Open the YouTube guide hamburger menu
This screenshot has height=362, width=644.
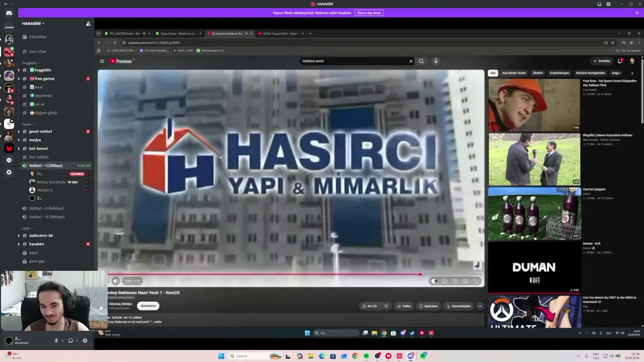click(x=102, y=61)
